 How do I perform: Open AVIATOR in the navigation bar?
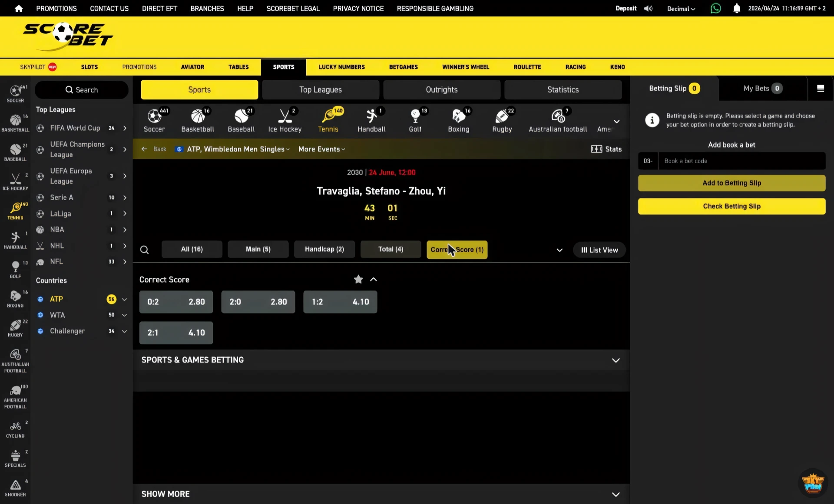click(x=192, y=67)
